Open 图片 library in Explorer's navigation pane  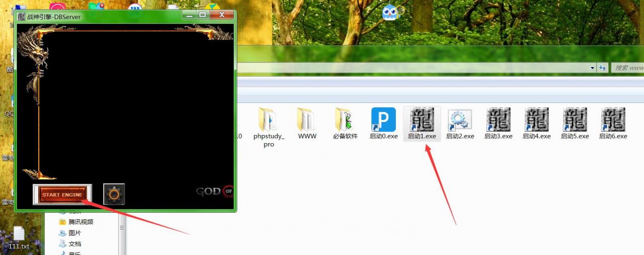click(70, 233)
